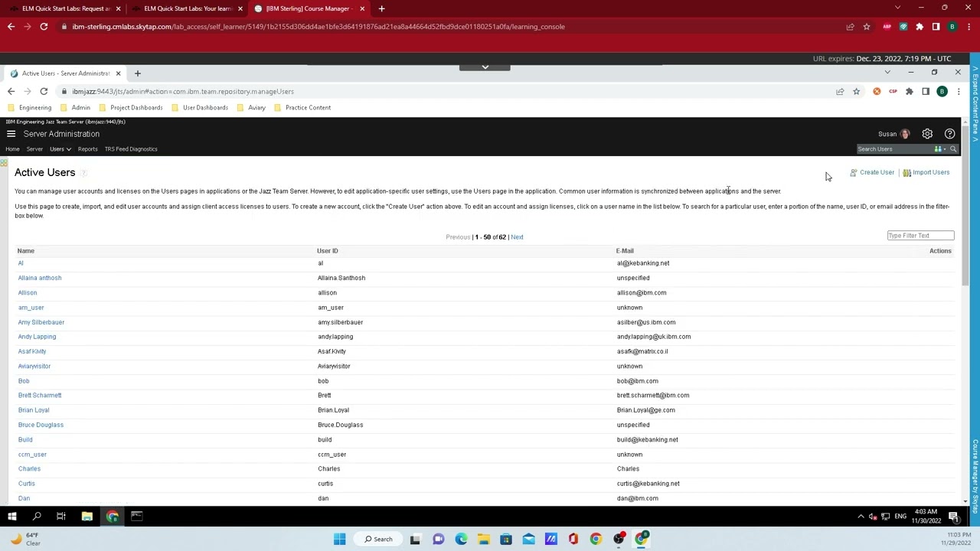Screen dimensions: 980x551
Task: Open the Reports menu item
Action: [x=87, y=149]
